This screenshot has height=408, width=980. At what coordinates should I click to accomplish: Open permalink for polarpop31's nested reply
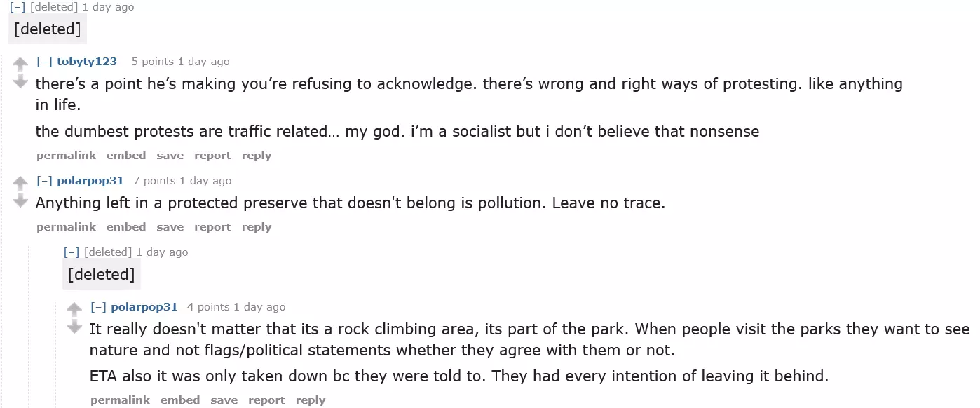point(120,400)
